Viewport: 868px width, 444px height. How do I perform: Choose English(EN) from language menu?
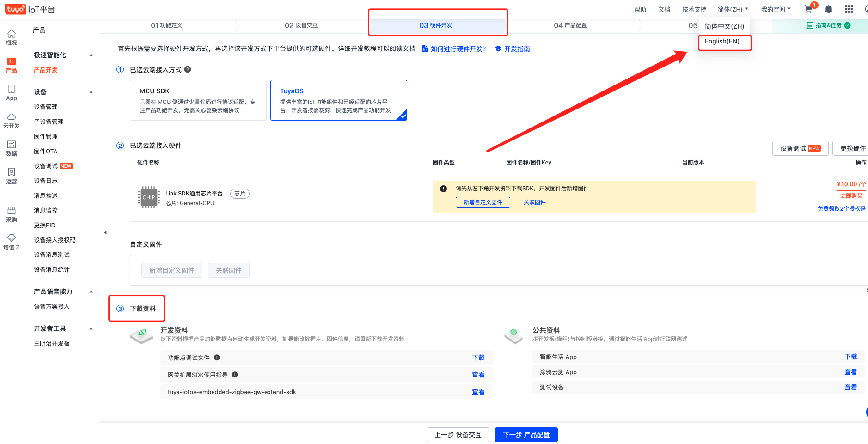[722, 42]
